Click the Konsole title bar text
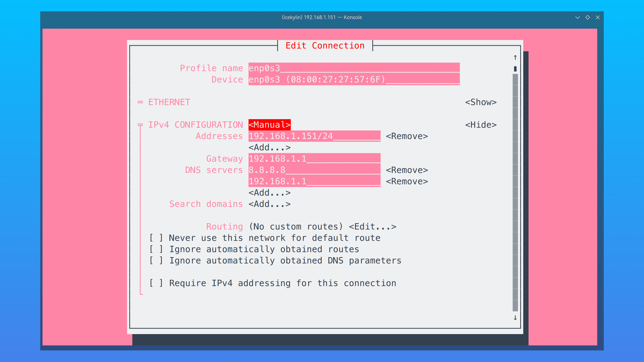Image resolution: width=644 pixels, height=362 pixels. click(322, 17)
